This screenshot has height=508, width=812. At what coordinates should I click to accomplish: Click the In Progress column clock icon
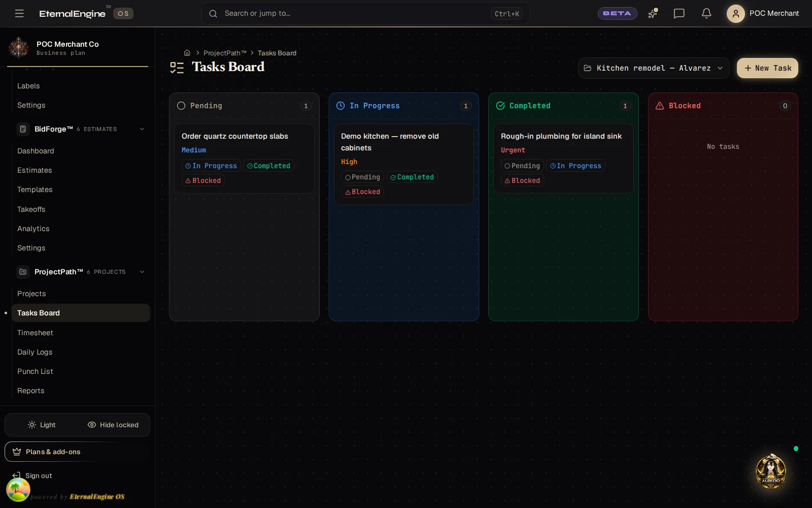(341, 106)
